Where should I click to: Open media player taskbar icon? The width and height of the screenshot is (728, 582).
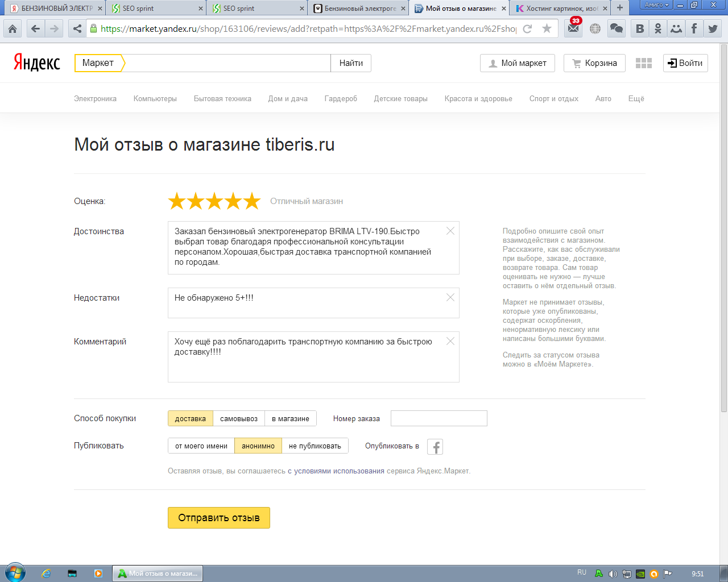pos(98,573)
